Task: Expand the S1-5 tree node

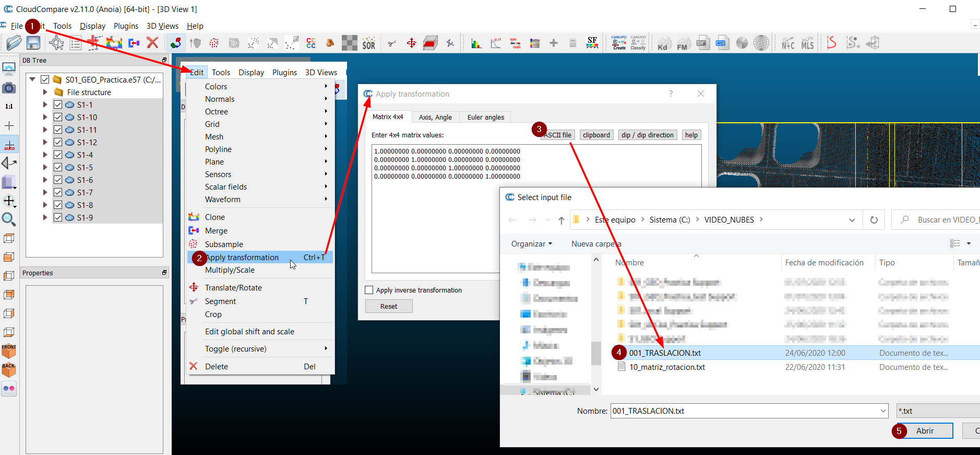Action: click(45, 167)
